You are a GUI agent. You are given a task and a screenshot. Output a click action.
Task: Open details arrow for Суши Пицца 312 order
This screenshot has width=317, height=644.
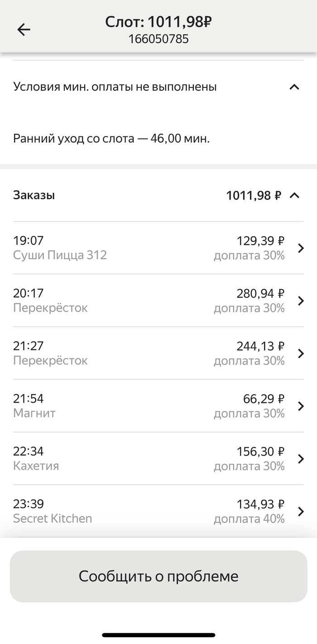(301, 248)
